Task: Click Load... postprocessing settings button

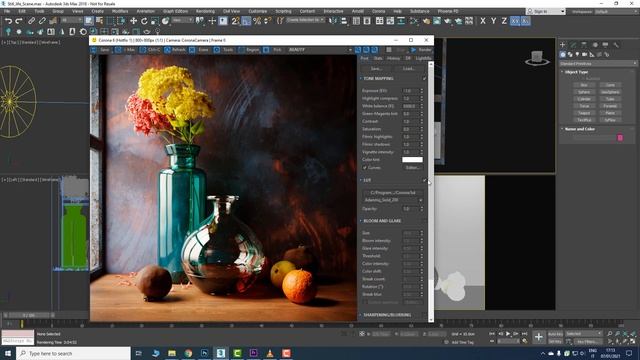Action: (408, 69)
